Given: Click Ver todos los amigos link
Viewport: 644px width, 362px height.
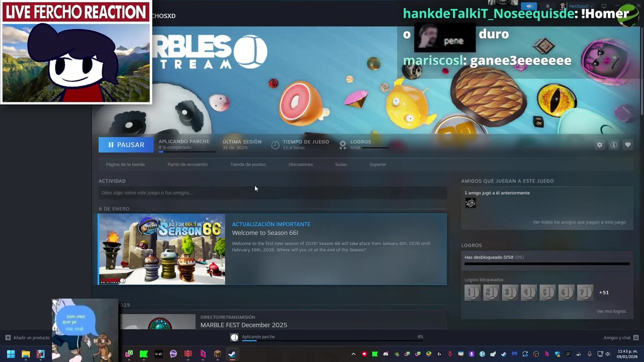Looking at the screenshot, I should [x=580, y=222].
